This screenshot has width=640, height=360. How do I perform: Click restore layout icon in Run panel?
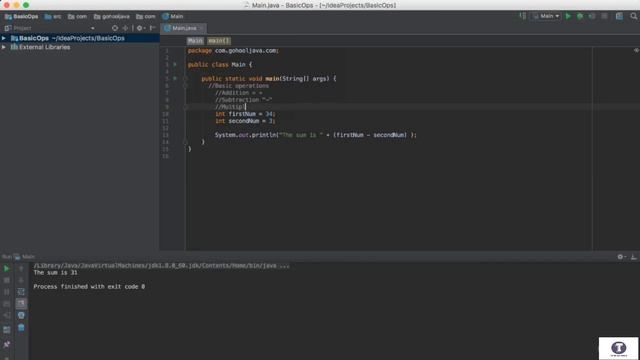[7, 329]
